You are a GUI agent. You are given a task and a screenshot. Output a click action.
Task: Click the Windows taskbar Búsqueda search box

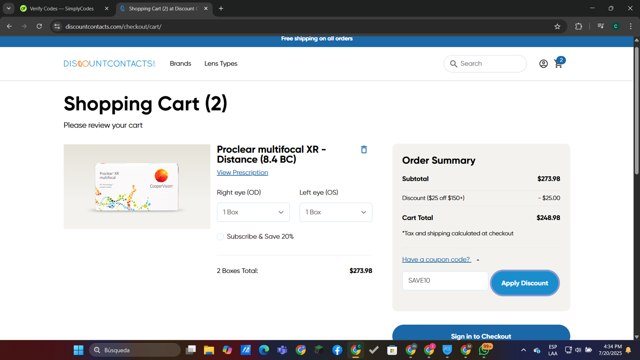135,350
